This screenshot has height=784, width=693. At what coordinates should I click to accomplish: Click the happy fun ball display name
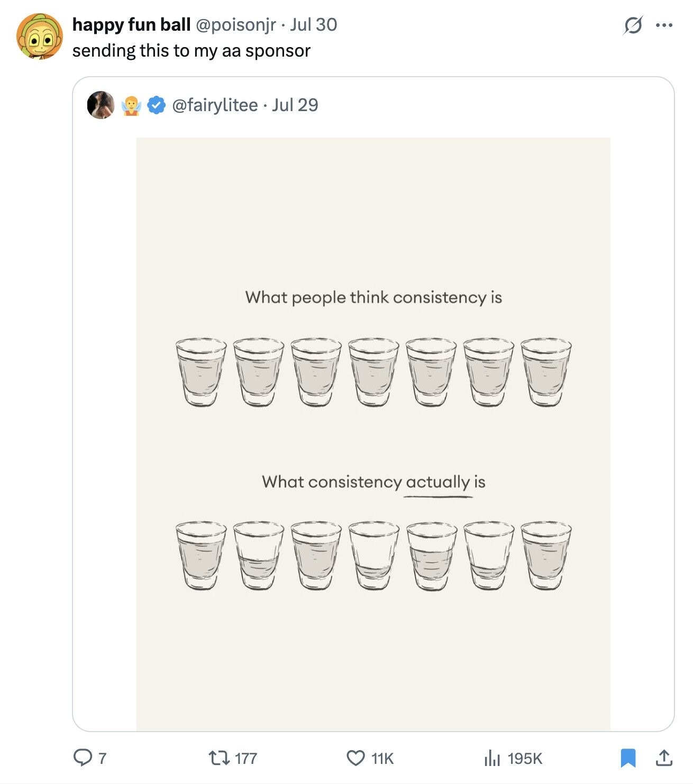click(x=131, y=24)
